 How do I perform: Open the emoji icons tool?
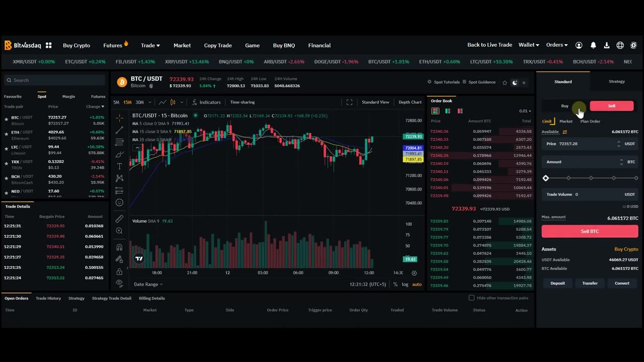pyautogui.click(x=119, y=203)
